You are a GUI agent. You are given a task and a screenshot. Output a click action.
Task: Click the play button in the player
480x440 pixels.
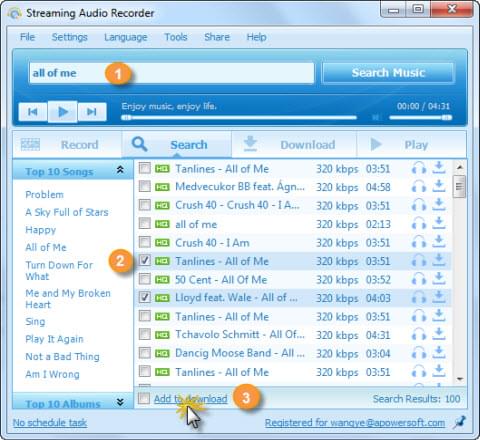tap(63, 112)
